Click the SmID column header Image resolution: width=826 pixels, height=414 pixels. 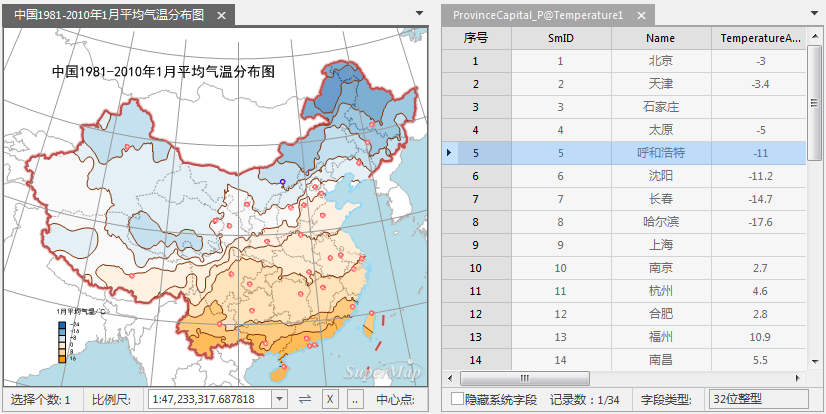pos(560,38)
